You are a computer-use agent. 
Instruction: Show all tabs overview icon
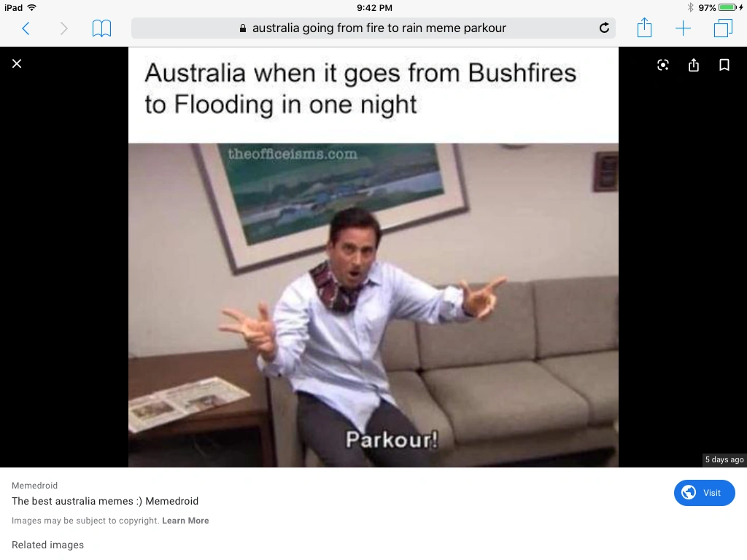point(723,28)
